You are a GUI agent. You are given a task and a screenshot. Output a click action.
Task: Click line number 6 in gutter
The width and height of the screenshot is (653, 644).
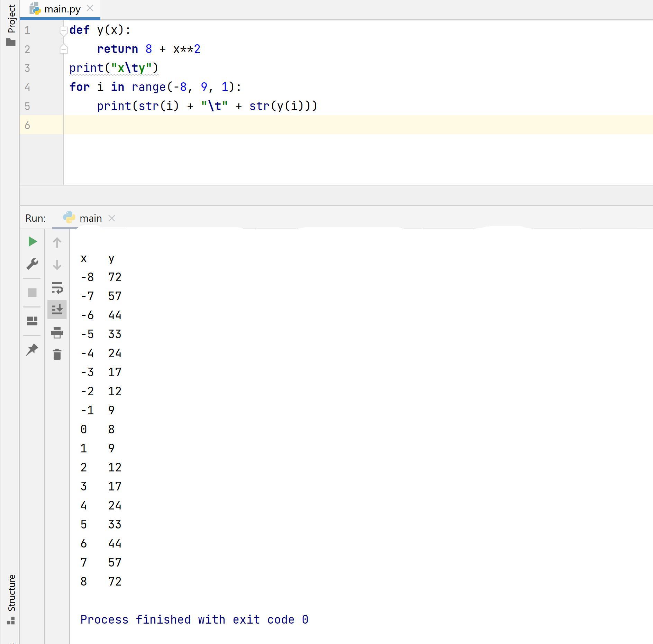pyautogui.click(x=27, y=125)
